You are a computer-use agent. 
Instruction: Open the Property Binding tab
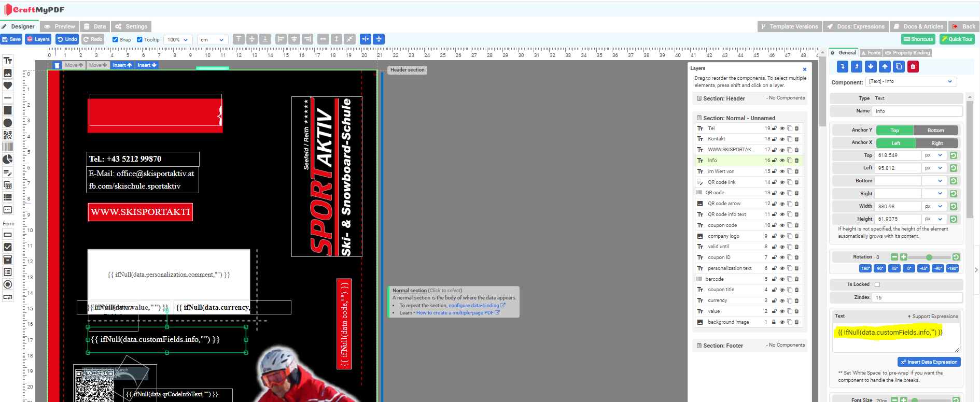907,53
